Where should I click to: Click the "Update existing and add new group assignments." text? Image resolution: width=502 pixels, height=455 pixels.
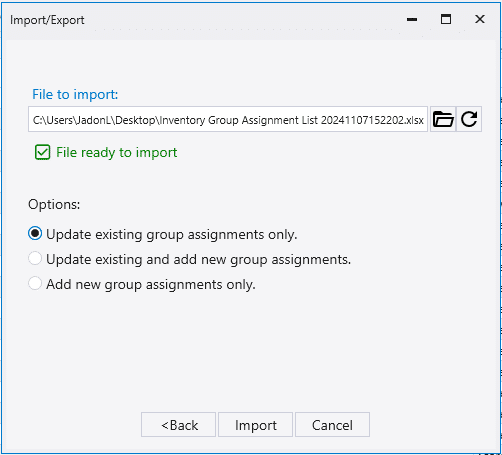199,259
